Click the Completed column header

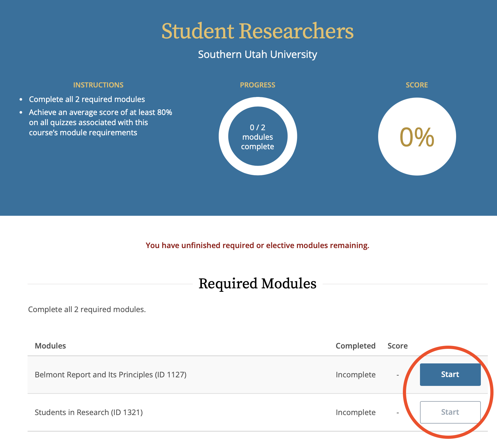(355, 346)
